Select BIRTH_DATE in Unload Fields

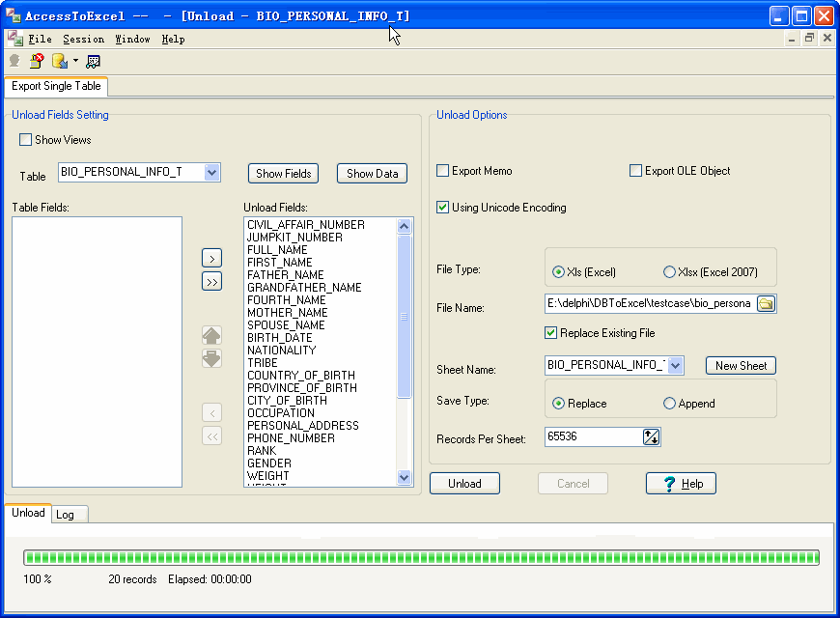tap(280, 338)
